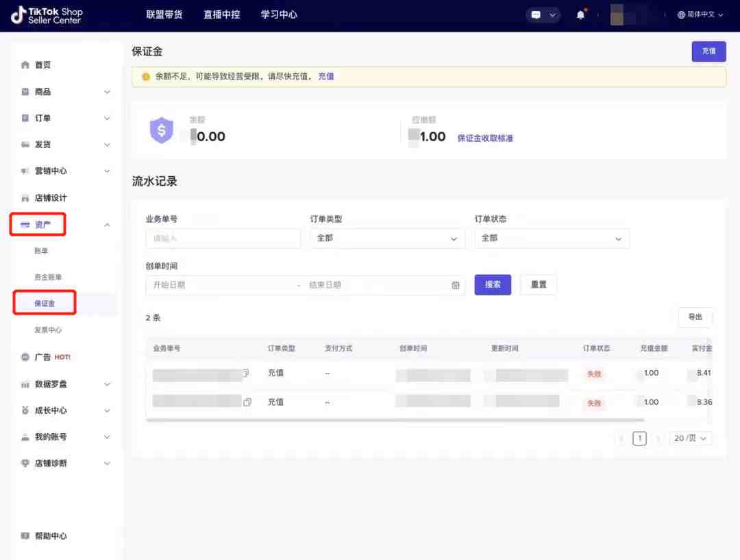The width and height of the screenshot is (740, 560).
Task: Open the 订单状态 dropdown
Action: (552, 239)
